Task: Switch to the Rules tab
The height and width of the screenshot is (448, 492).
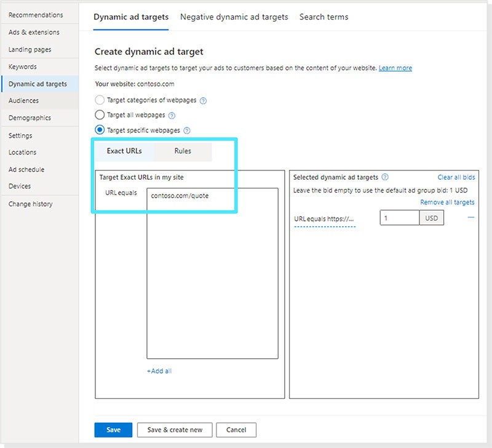Action: pyautogui.click(x=181, y=151)
